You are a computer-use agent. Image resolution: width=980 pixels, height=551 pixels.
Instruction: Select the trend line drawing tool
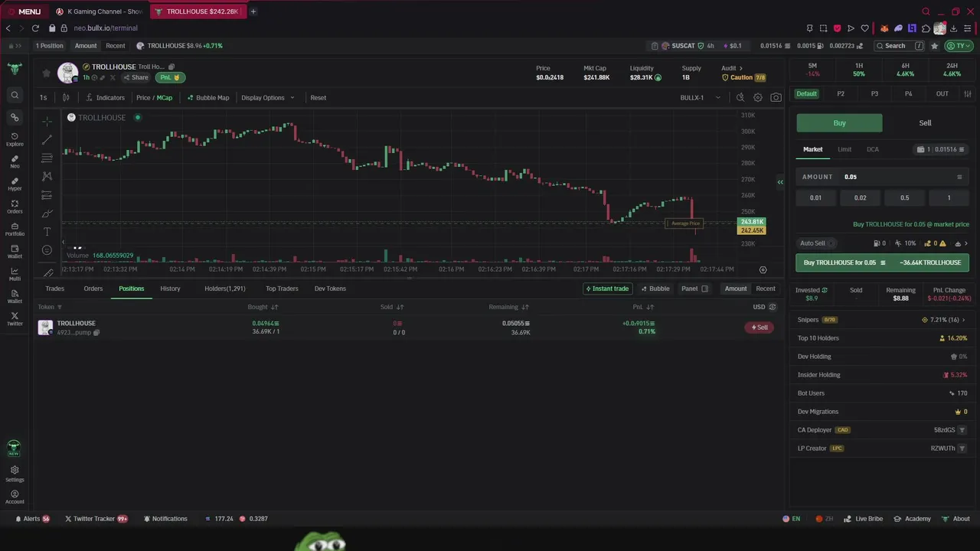47,139
